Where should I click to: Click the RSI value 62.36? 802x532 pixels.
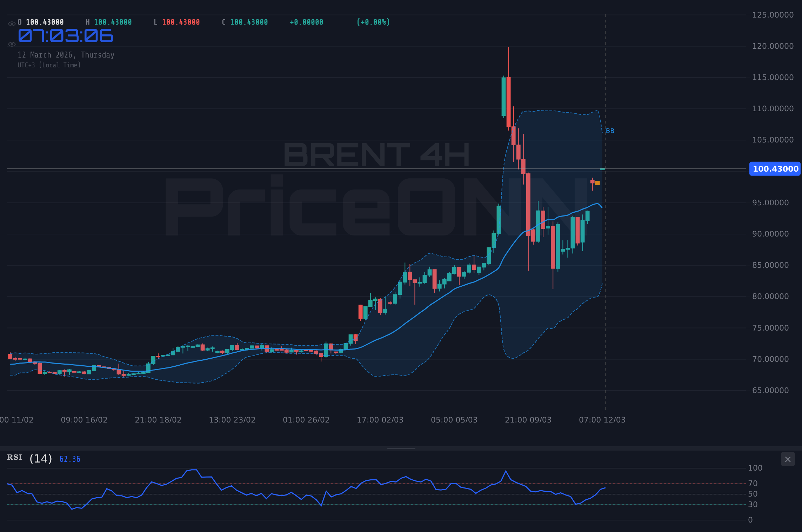pyautogui.click(x=70, y=459)
